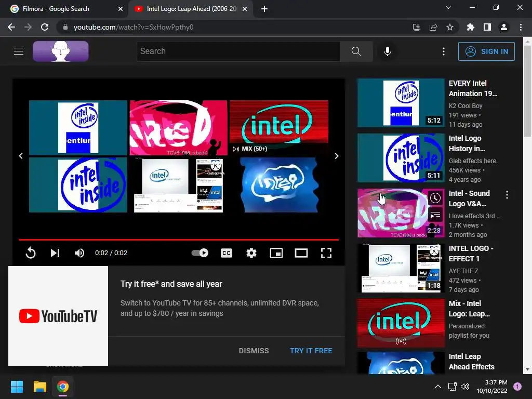Open 'Intel Leap Ahead Effects' video
The width and height of the screenshot is (532, 399).
click(x=471, y=362)
